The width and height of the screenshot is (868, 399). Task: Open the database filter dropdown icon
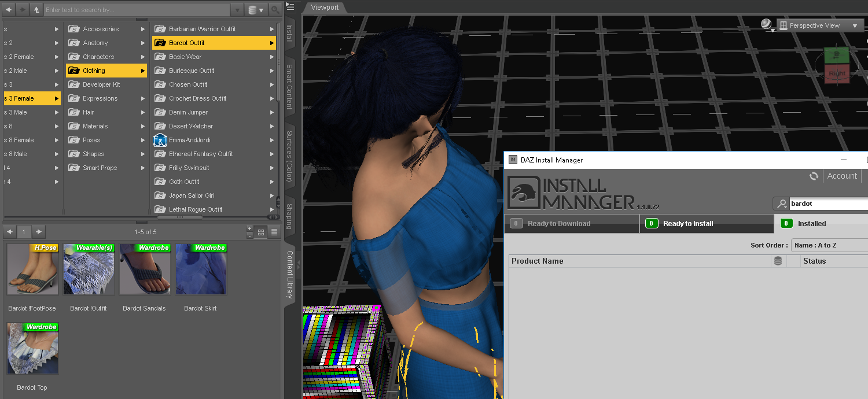click(255, 10)
